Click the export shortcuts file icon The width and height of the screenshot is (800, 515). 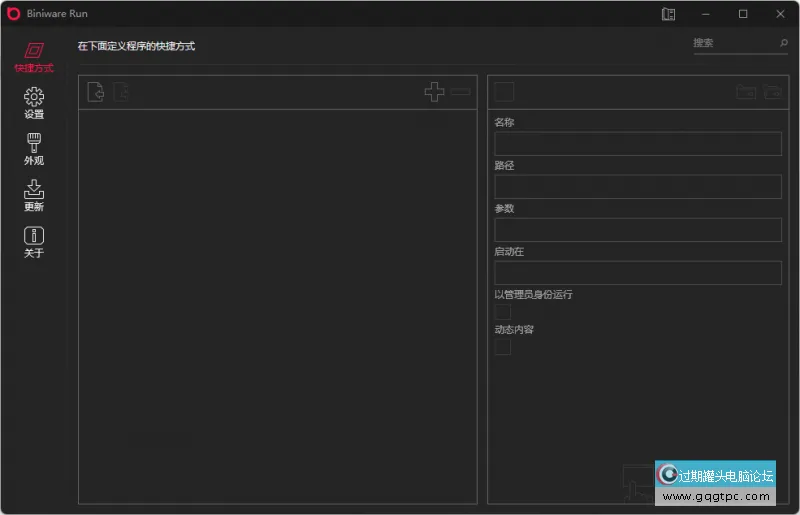121,92
